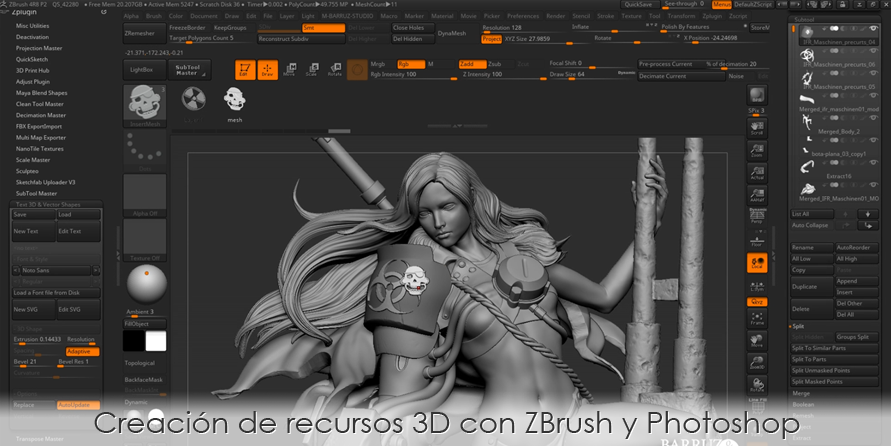This screenshot has height=446, width=891.
Task: Click the QuickSave button
Action: [639, 5]
